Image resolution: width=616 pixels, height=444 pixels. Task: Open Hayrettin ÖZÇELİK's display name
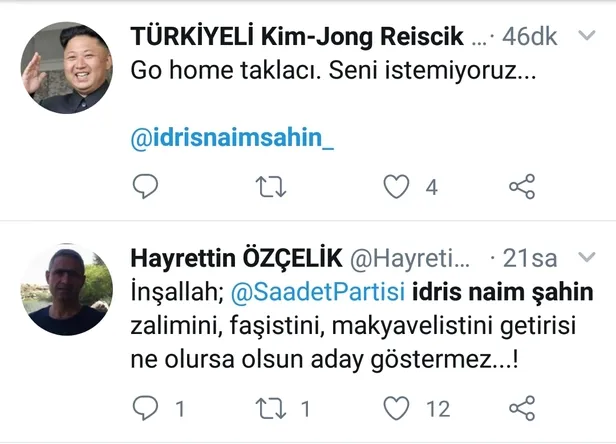(x=235, y=260)
